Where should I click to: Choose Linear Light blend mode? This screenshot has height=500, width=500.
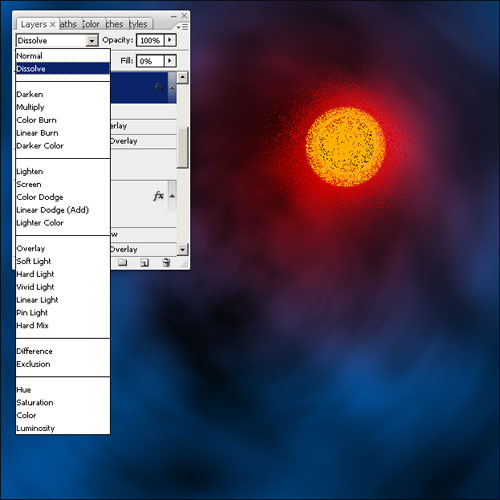[x=63, y=300]
